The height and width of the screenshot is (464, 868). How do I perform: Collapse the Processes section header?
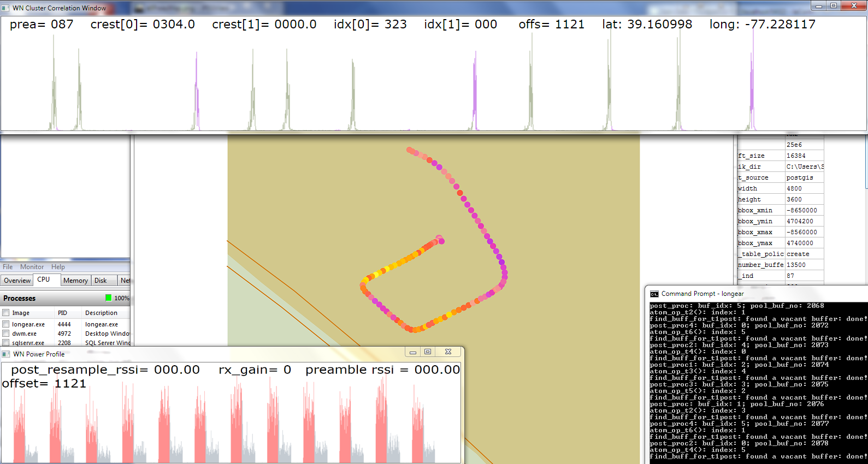[x=20, y=298]
